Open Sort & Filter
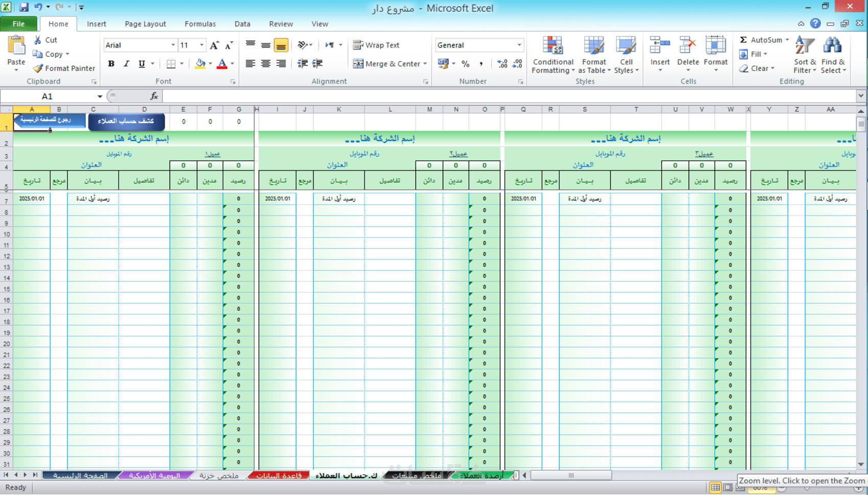 [805, 55]
